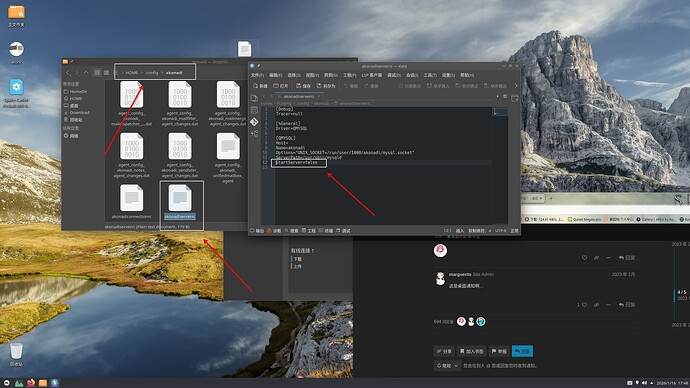
Task: Open Kate's Git sidebar panel icon
Action: click(x=254, y=122)
